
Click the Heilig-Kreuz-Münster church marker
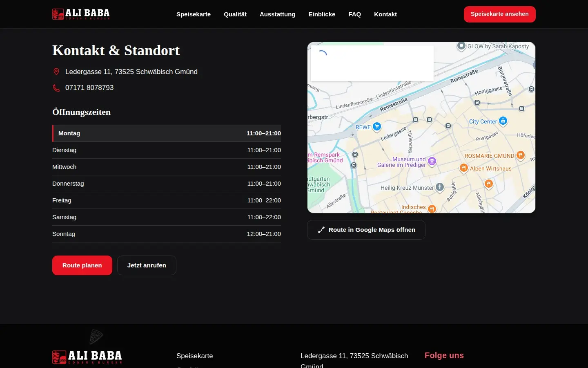[x=439, y=187]
